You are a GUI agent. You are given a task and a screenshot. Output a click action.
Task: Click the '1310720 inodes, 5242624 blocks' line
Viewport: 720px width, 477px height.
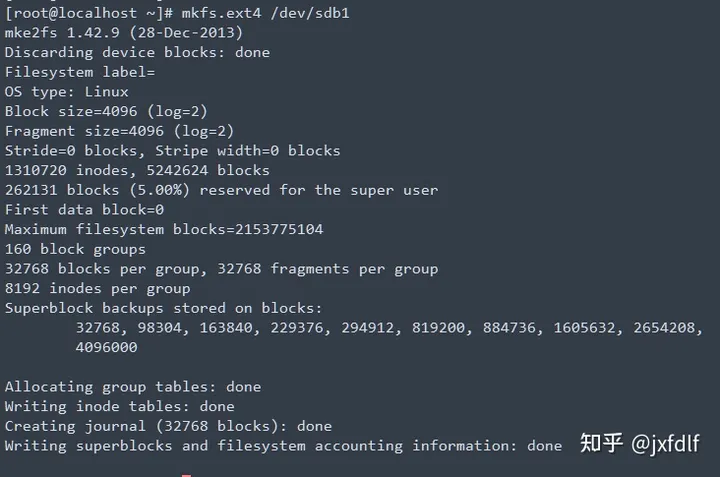click(137, 170)
